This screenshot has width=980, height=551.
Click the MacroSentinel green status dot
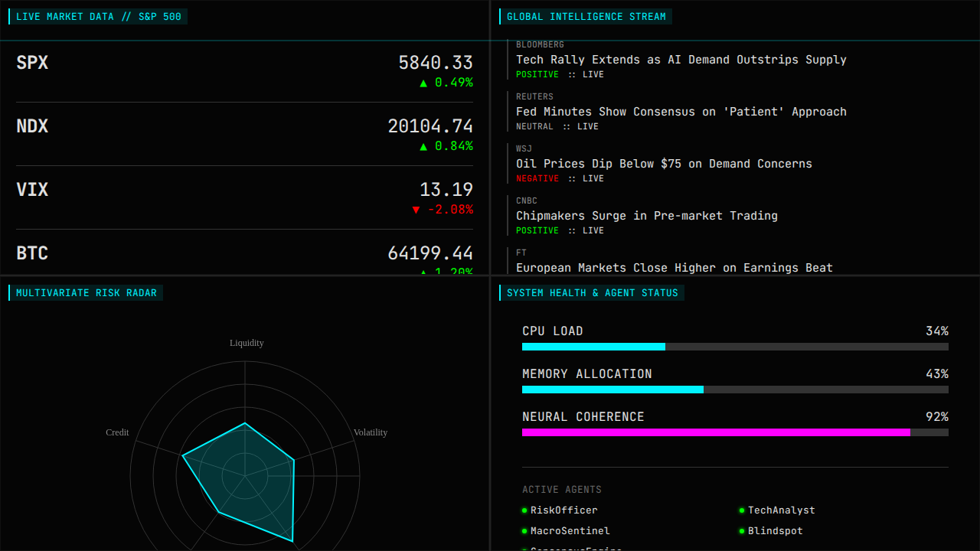(524, 531)
